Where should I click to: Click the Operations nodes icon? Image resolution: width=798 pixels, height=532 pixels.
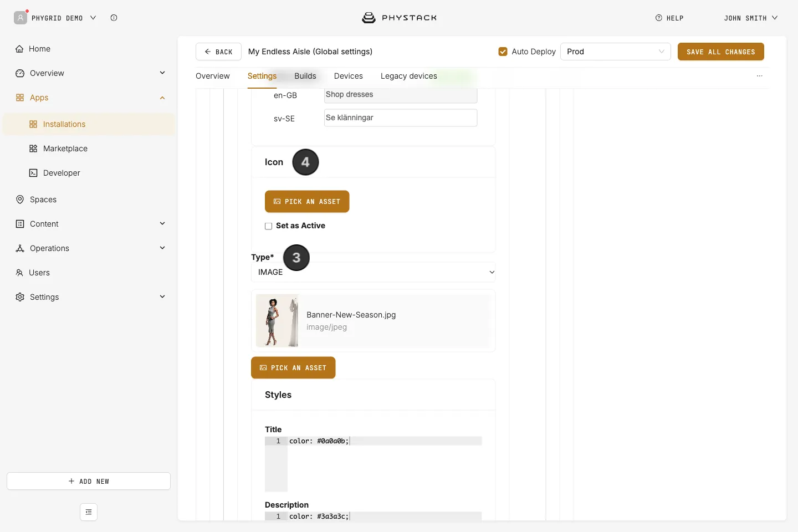20,248
